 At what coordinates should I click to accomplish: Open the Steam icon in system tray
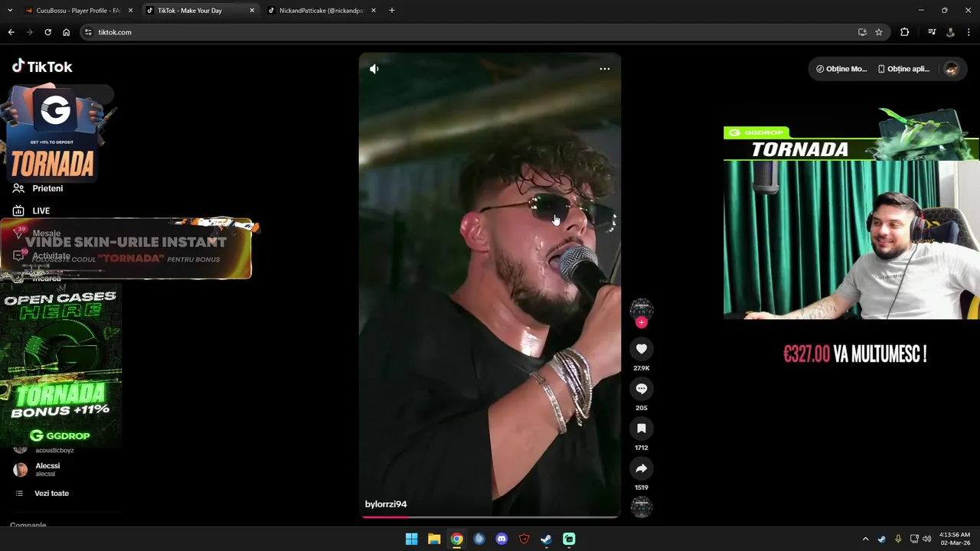click(882, 539)
